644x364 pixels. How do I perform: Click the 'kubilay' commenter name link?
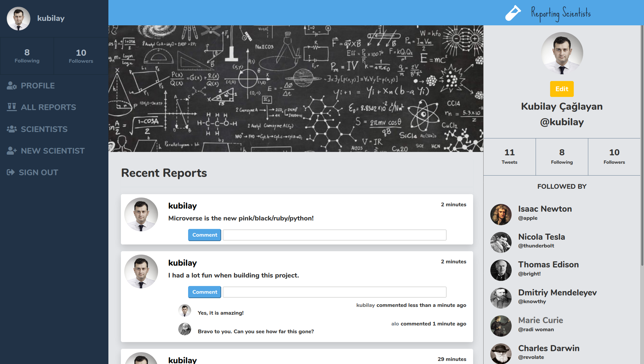point(365,305)
